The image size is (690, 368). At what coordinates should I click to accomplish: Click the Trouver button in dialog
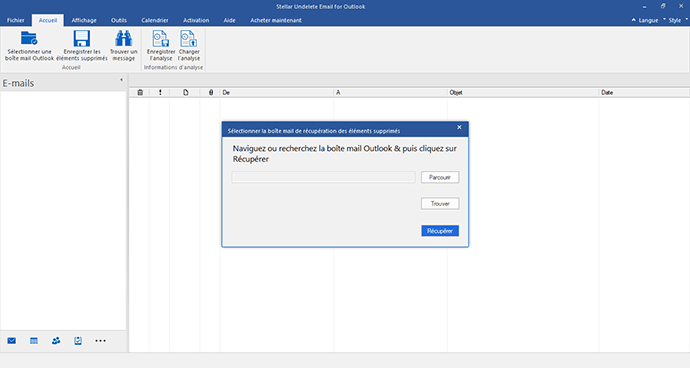pyautogui.click(x=440, y=203)
